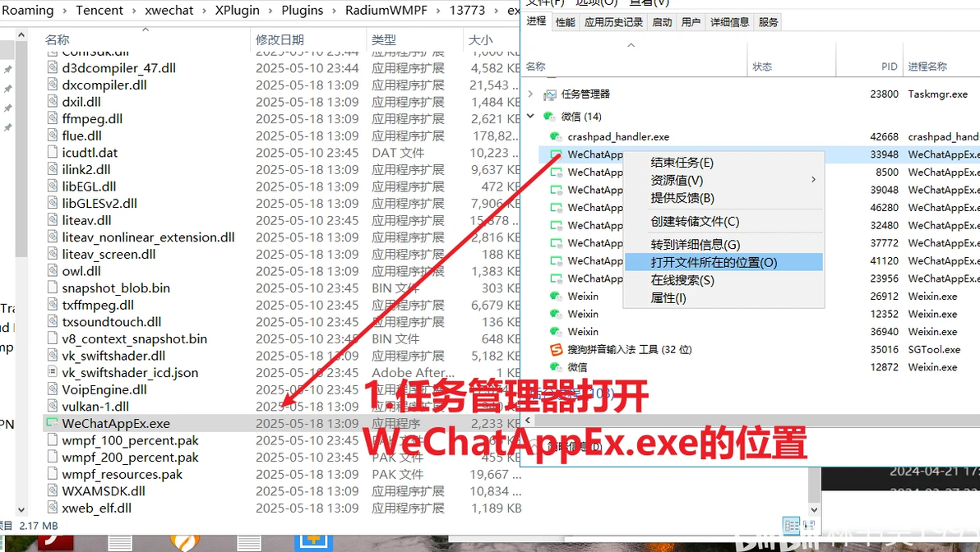Screen dimensions: 980x552
Task: Click the WeChatAppEx.exe file icon in Explorer
Action: point(53,423)
